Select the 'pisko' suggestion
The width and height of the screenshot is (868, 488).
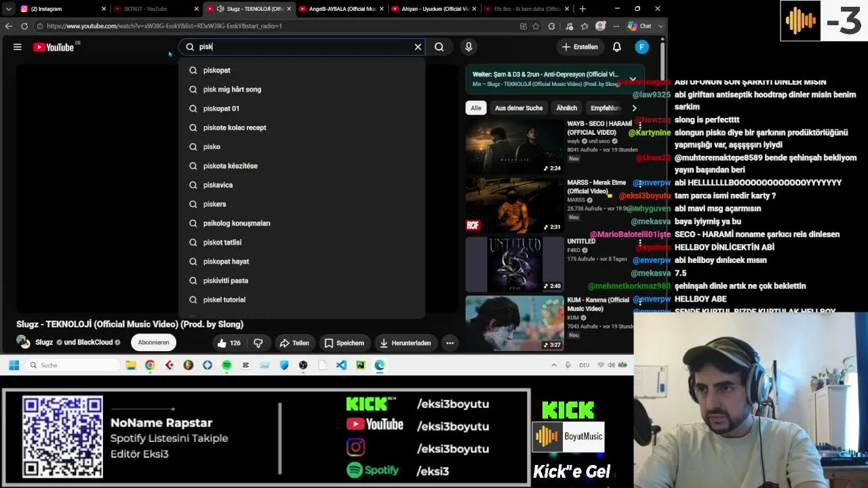pos(302,146)
